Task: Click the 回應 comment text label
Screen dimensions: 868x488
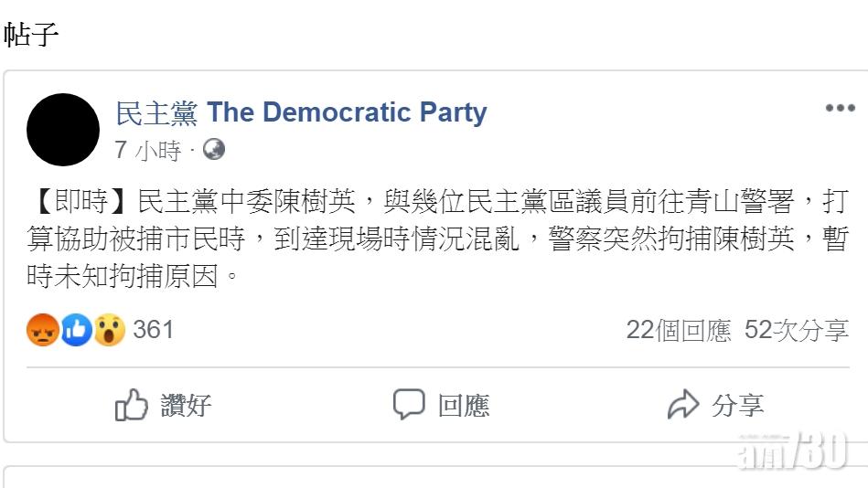Action: point(463,405)
